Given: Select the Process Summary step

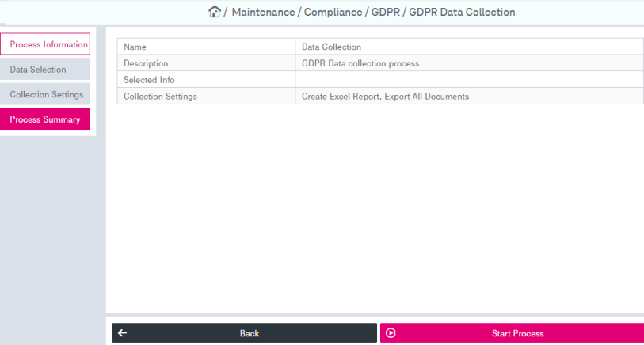Looking at the screenshot, I should click(x=45, y=119).
